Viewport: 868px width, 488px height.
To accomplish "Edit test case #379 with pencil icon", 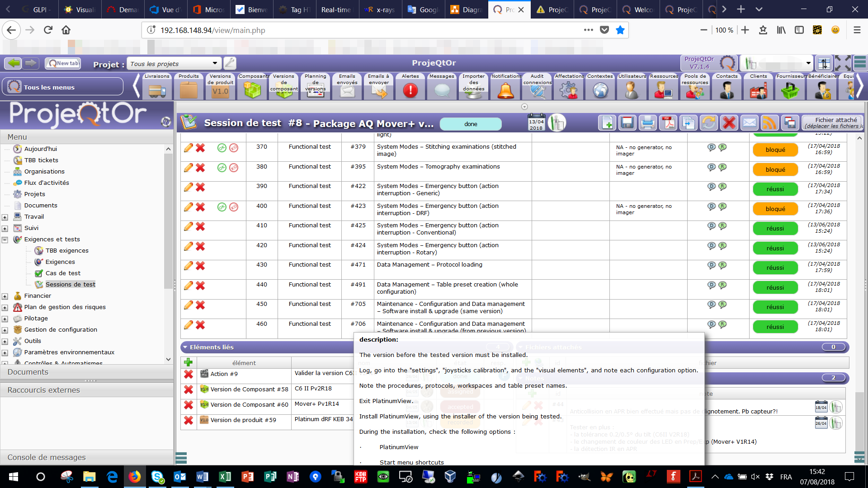I will 188,148.
